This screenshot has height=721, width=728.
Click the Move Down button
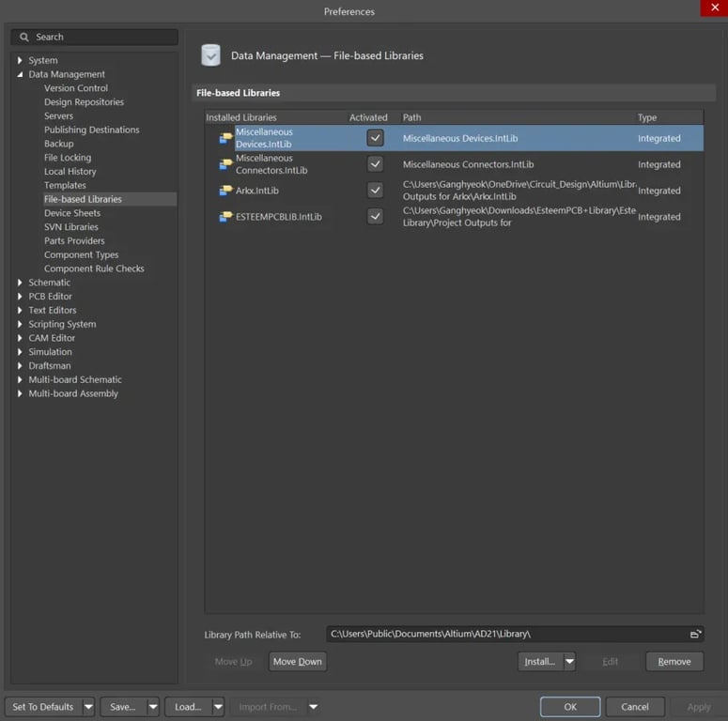click(x=298, y=662)
